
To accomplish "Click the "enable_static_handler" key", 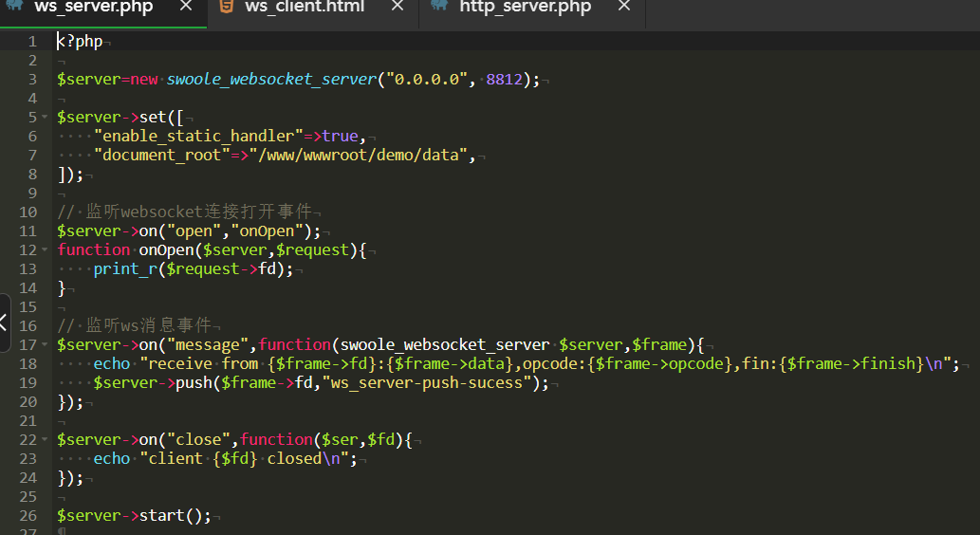I will coord(198,137).
